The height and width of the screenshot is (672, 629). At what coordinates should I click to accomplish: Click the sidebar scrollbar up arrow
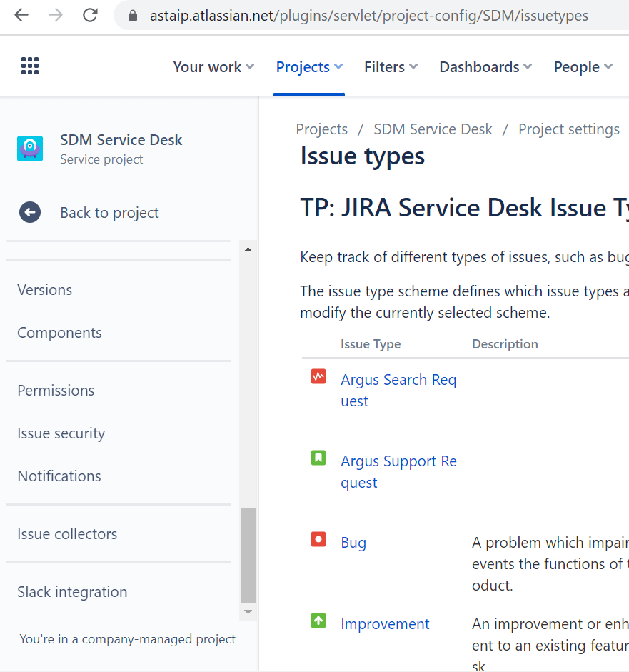tap(248, 249)
